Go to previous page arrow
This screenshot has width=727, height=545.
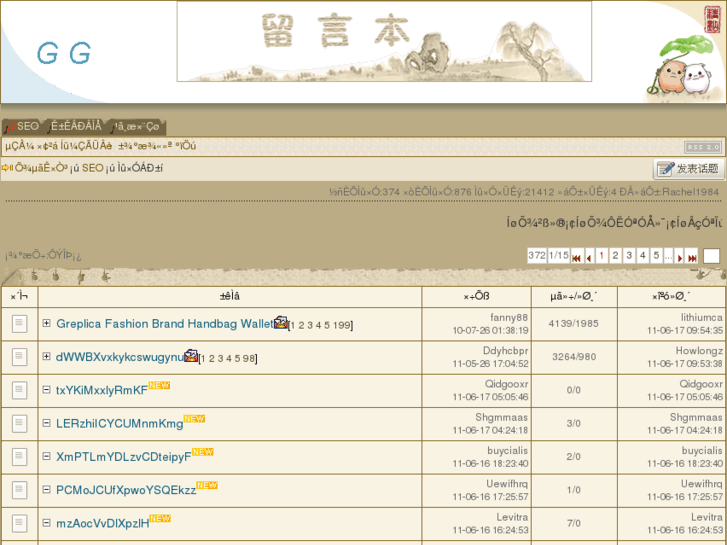point(589,256)
